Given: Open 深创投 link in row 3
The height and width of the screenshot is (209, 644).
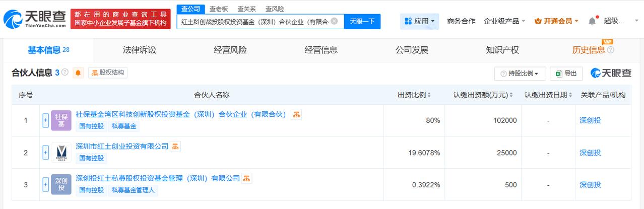Looking at the screenshot, I should (x=590, y=185).
